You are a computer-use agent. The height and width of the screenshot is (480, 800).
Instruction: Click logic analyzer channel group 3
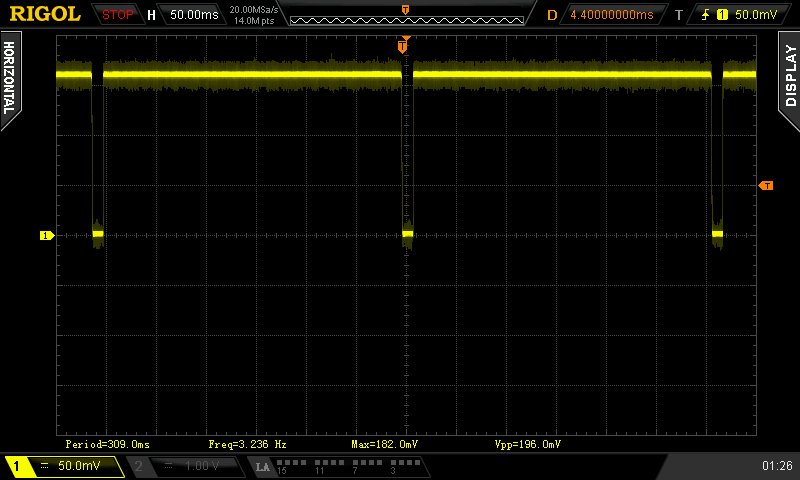405,467
